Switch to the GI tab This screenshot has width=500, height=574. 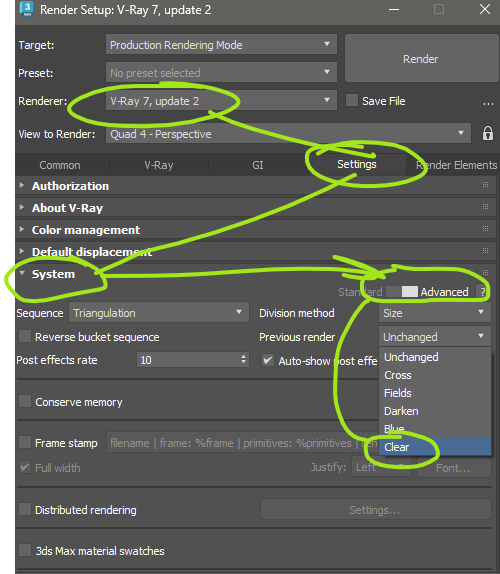[x=258, y=165]
